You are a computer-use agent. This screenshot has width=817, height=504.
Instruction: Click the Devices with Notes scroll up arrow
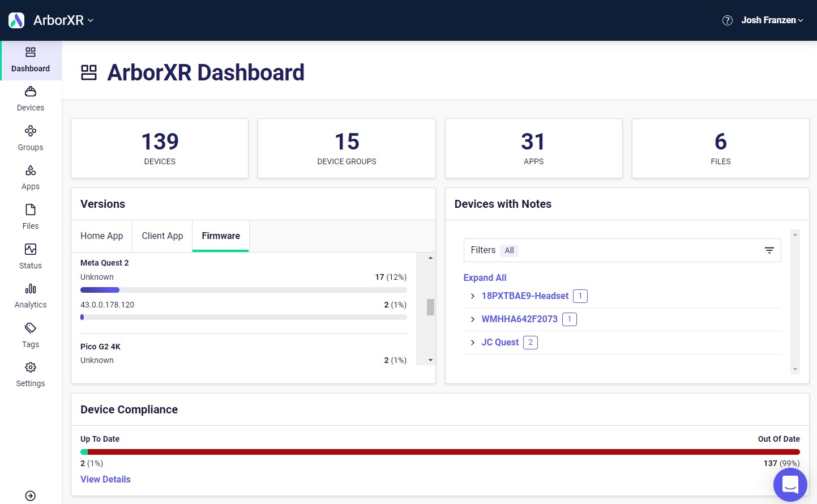[795, 234]
